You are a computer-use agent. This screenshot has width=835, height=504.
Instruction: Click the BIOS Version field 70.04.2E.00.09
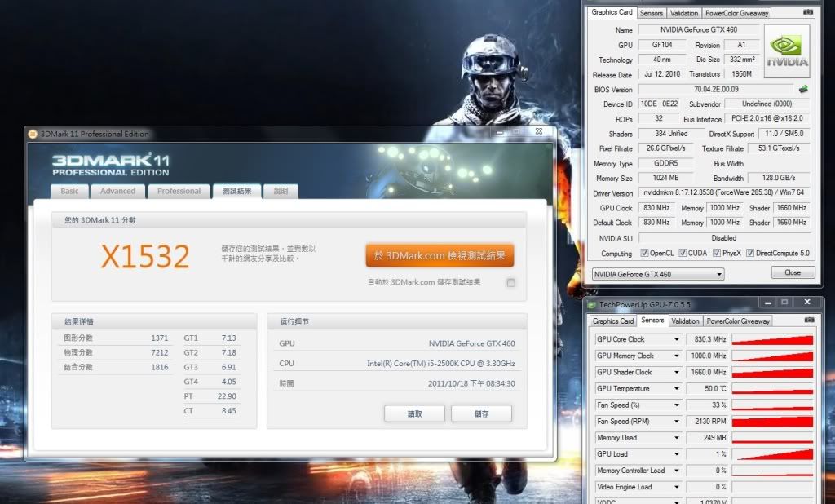tap(716, 90)
